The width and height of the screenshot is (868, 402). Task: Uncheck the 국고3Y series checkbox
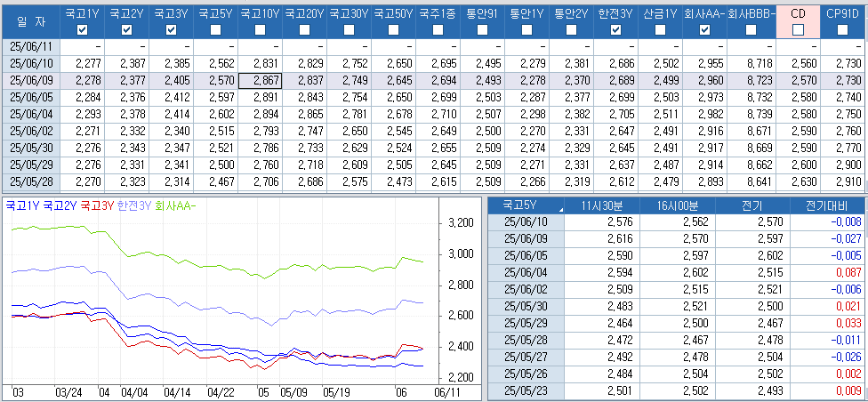[172, 30]
